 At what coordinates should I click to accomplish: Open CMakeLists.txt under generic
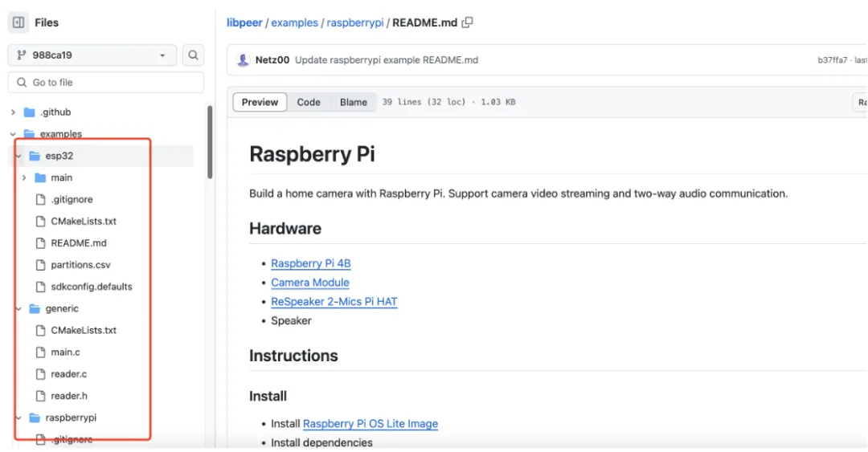pyautogui.click(x=84, y=330)
